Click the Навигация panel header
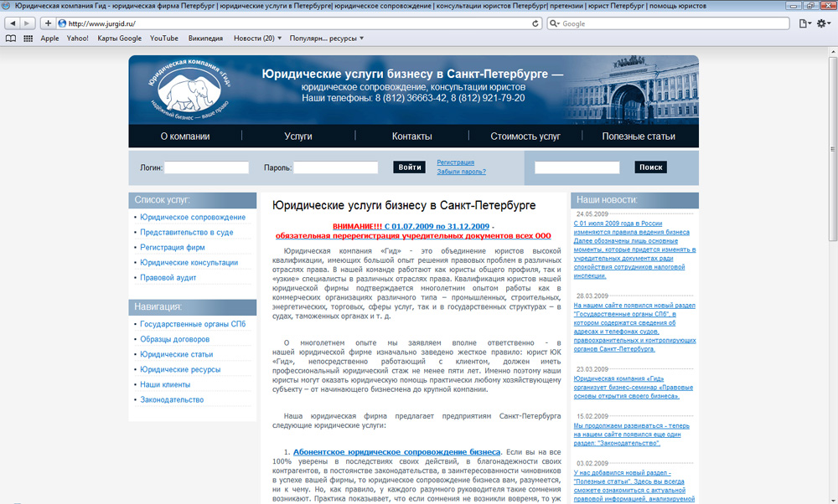 pyautogui.click(x=193, y=307)
